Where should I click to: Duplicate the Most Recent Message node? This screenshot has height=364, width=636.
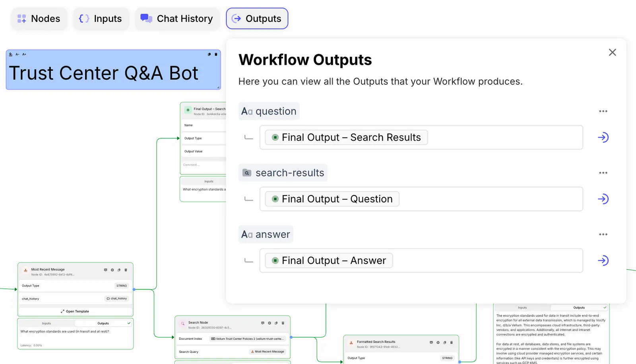coord(119,270)
